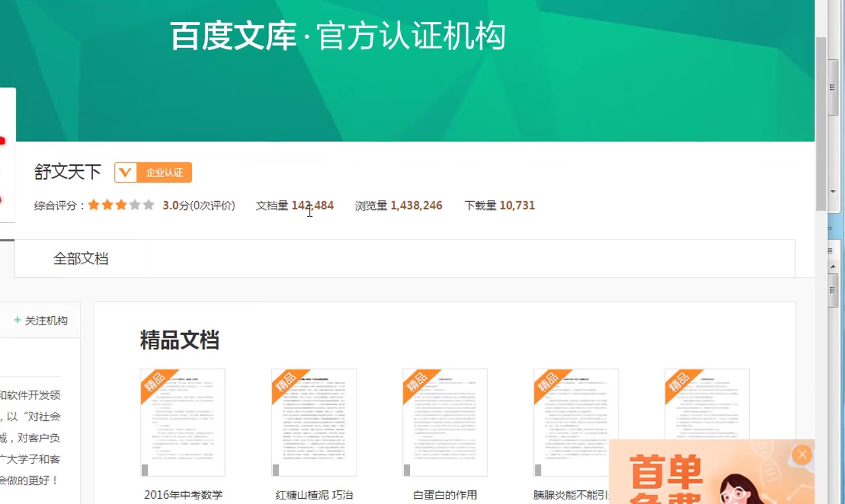The height and width of the screenshot is (504, 845).
Task: Click the 精品文档 section heading
Action: [180, 340]
